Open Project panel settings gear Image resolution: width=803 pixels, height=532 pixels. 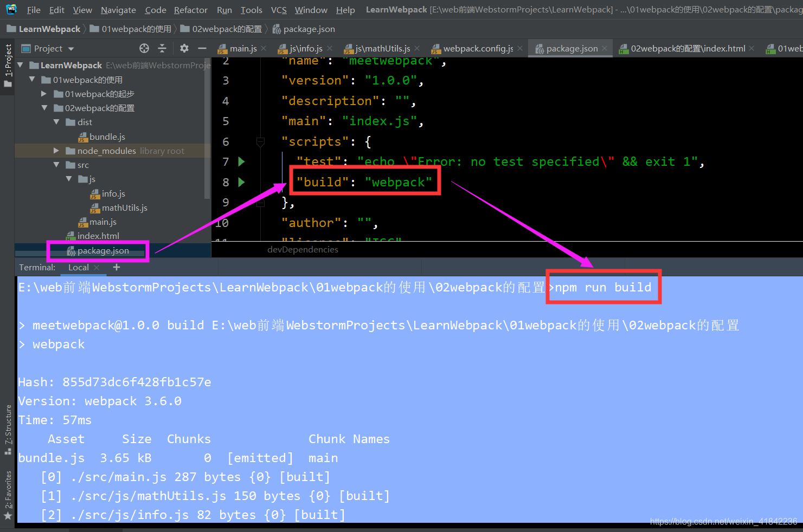(x=184, y=48)
